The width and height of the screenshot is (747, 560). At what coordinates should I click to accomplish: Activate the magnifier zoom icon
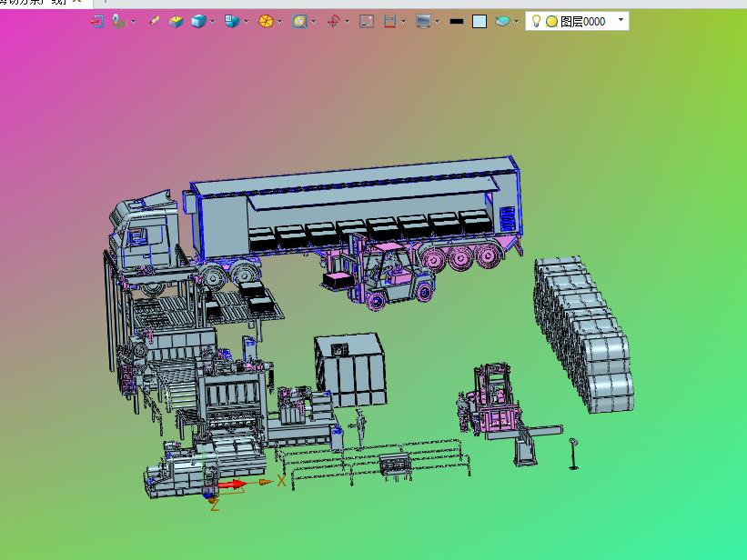[x=299, y=22]
